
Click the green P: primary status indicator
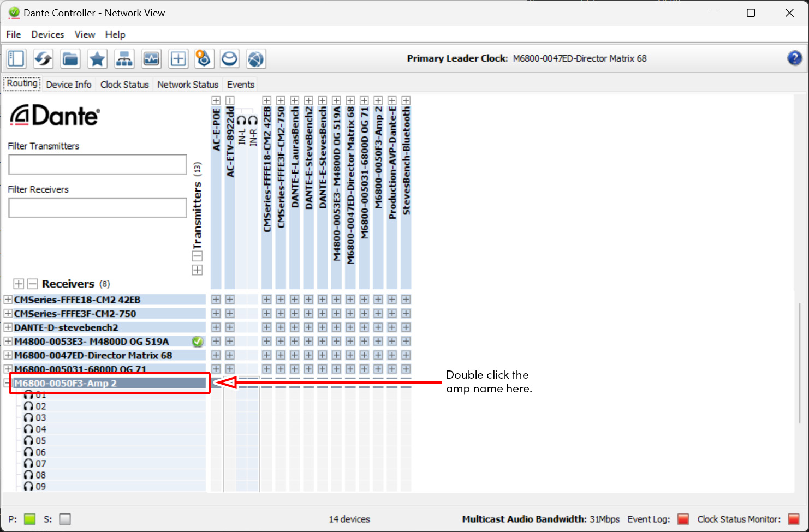click(x=30, y=519)
